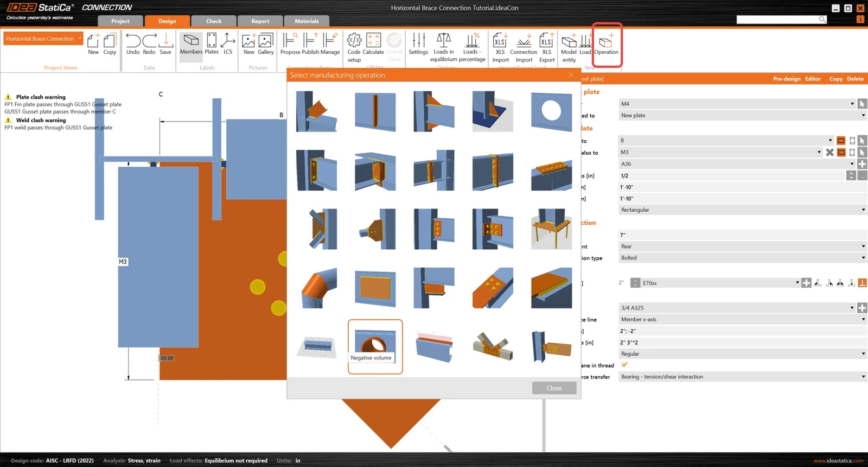The image size is (868, 467).
Task: Click the Pre-design link
Action: click(x=787, y=79)
